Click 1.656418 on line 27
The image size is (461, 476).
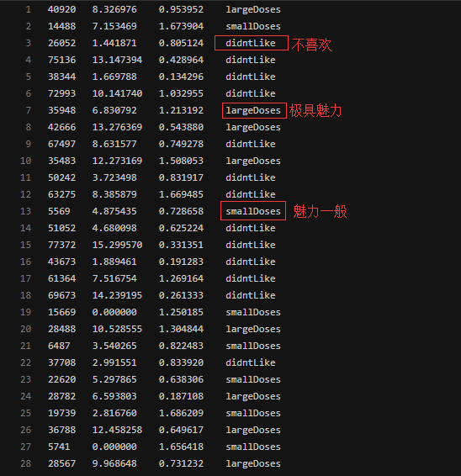pyautogui.click(x=181, y=447)
